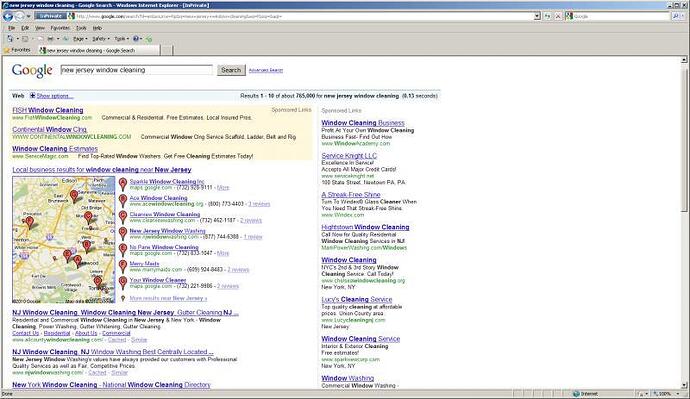Image resolution: width=690 pixels, height=399 pixels.
Task: Open A Streak-Free Shine sponsored ad
Action: [x=351, y=194]
